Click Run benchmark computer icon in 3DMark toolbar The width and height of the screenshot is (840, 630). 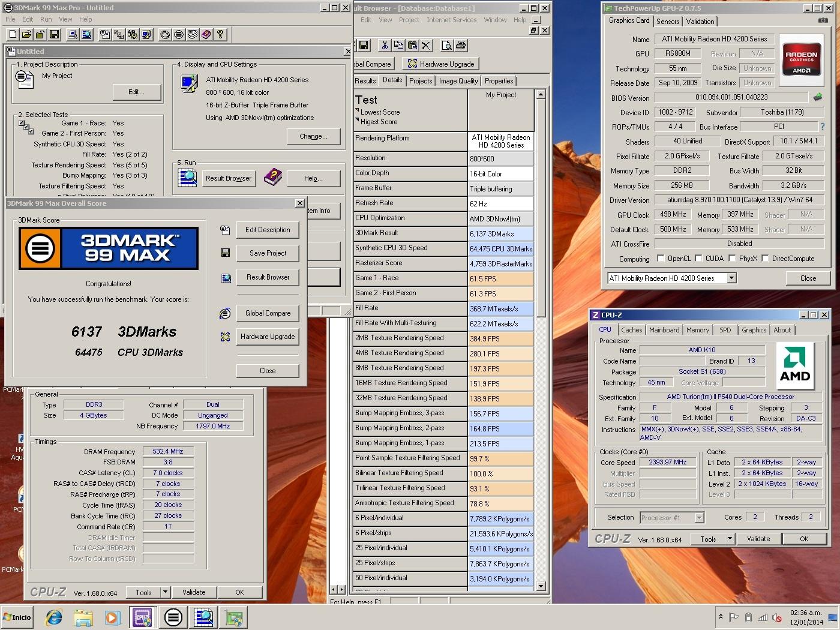pyautogui.click(x=73, y=34)
